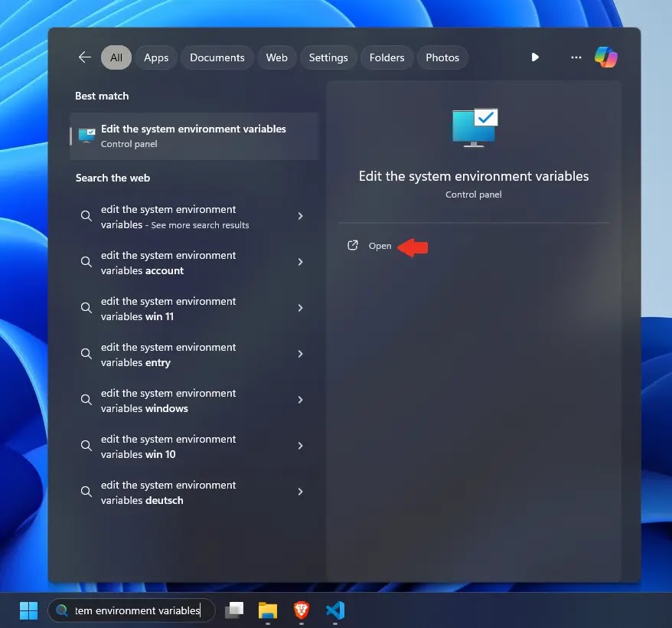
Task: Show more filters with the play arrow icon
Action: (x=535, y=57)
